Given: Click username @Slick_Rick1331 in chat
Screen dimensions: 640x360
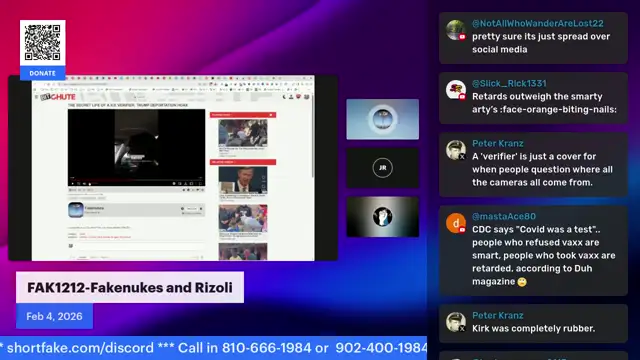Looking at the screenshot, I should click(509, 83).
